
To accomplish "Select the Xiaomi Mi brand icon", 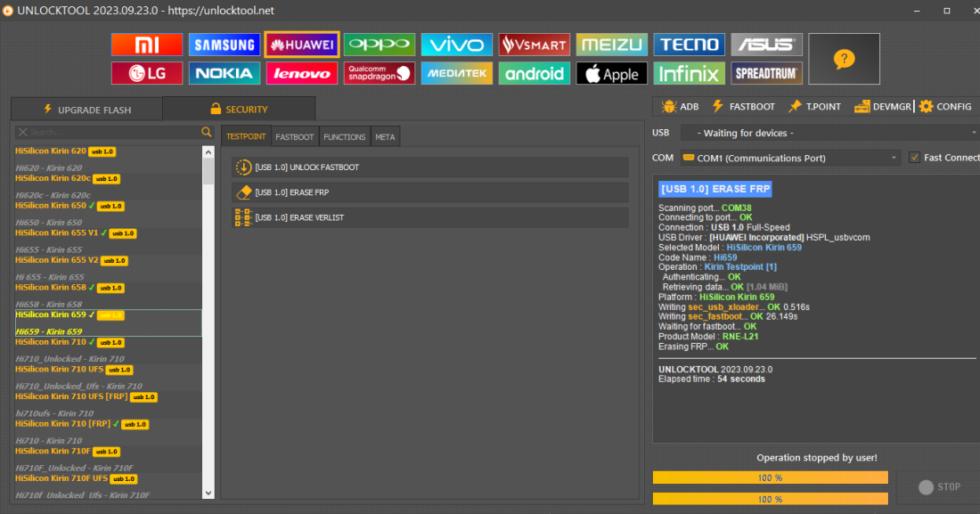I will click(x=147, y=45).
